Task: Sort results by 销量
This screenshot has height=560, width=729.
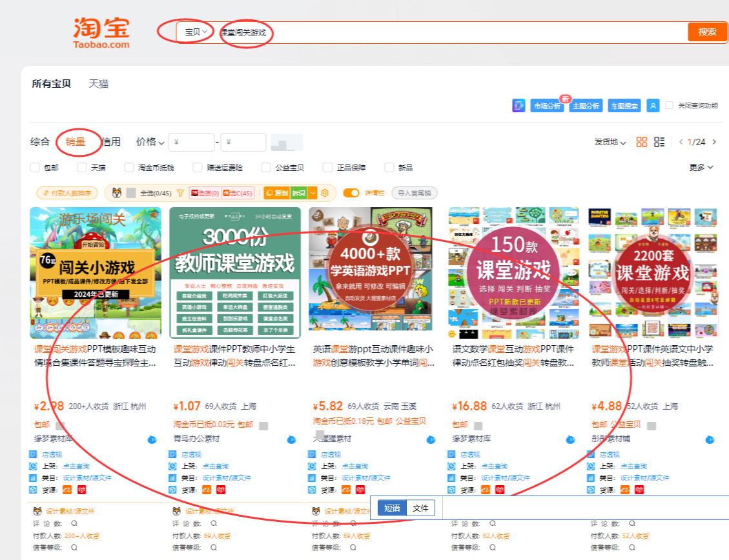Action: click(x=76, y=142)
